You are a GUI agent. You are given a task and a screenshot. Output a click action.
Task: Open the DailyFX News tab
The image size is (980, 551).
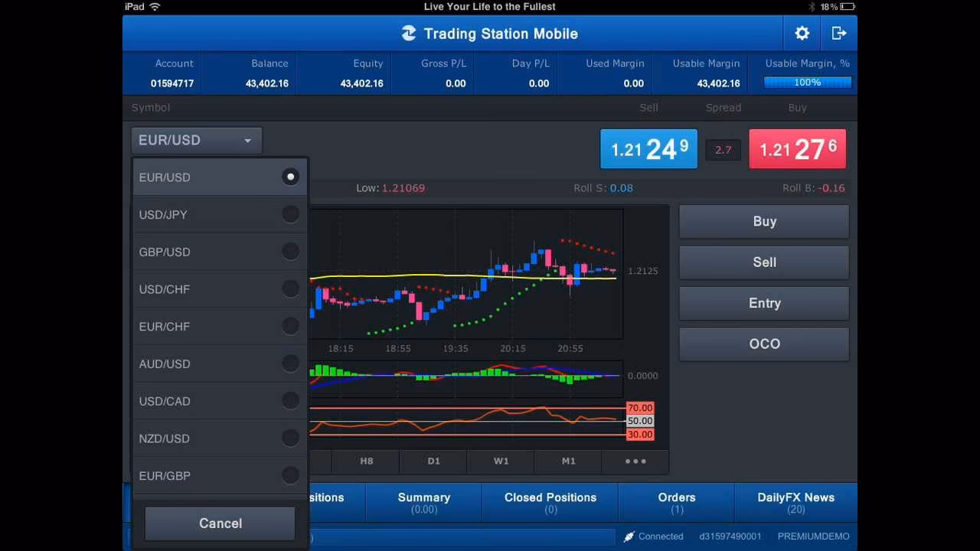tap(796, 503)
